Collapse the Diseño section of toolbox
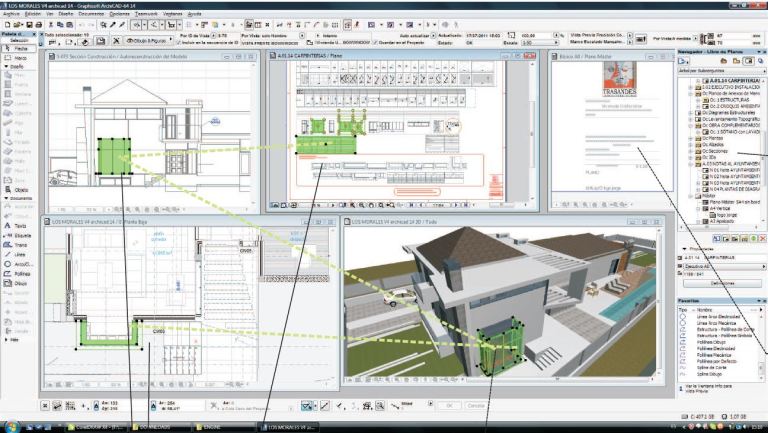 (x=6, y=67)
